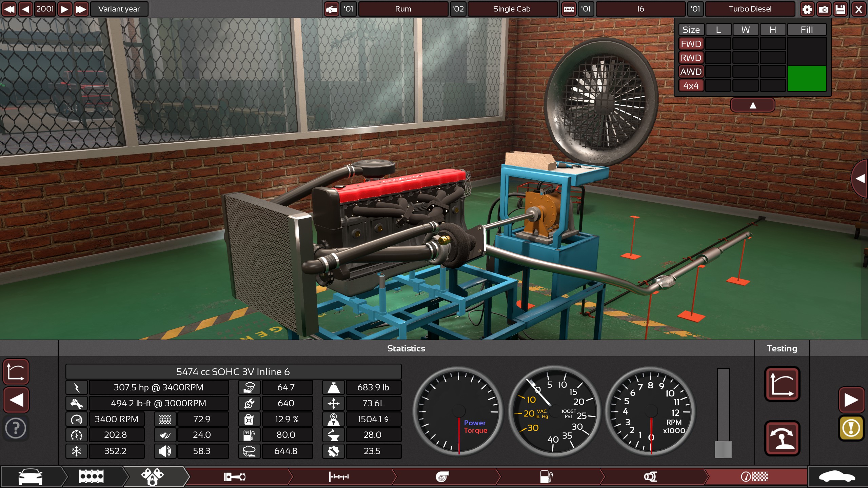Viewport: 868px width, 488px height.
Task: Click the large next arrow button
Action: coord(851,400)
